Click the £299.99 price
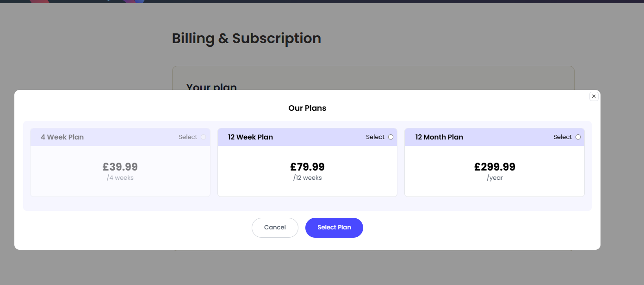The width and height of the screenshot is (644, 285). pyautogui.click(x=495, y=167)
